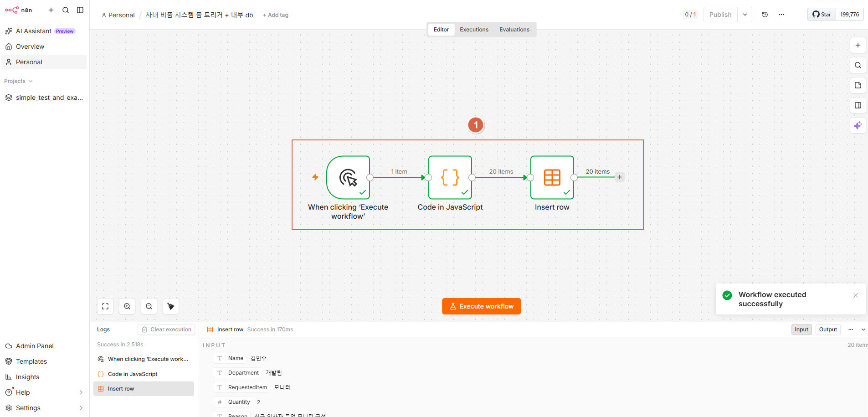Collapse the sidebar with panel icon
The height and width of the screenshot is (417, 868).
coord(80,10)
